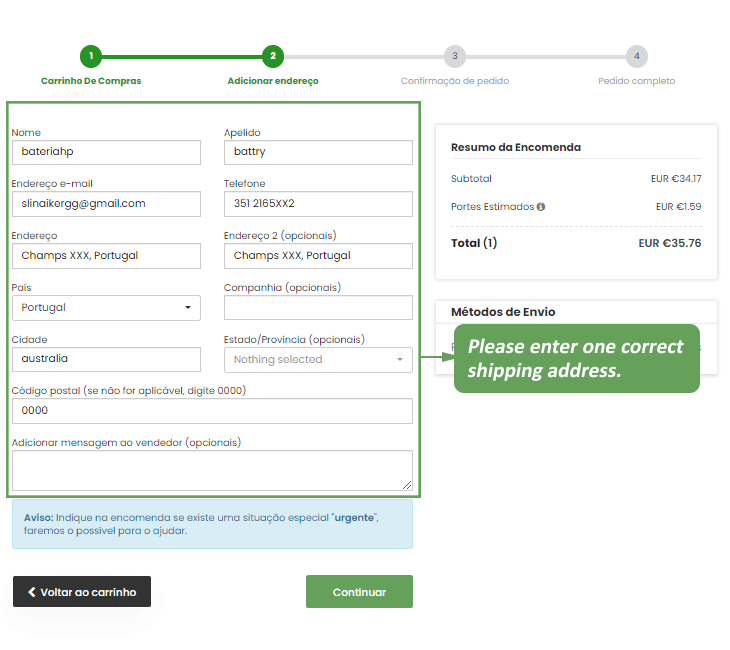Focus the Telefone input field
This screenshot has width=730, height=650.
(x=318, y=204)
